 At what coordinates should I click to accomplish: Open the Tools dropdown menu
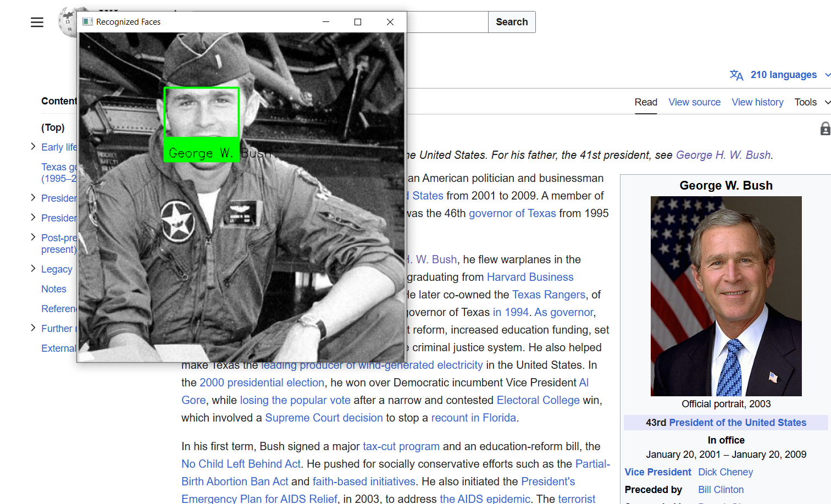pyautogui.click(x=812, y=102)
